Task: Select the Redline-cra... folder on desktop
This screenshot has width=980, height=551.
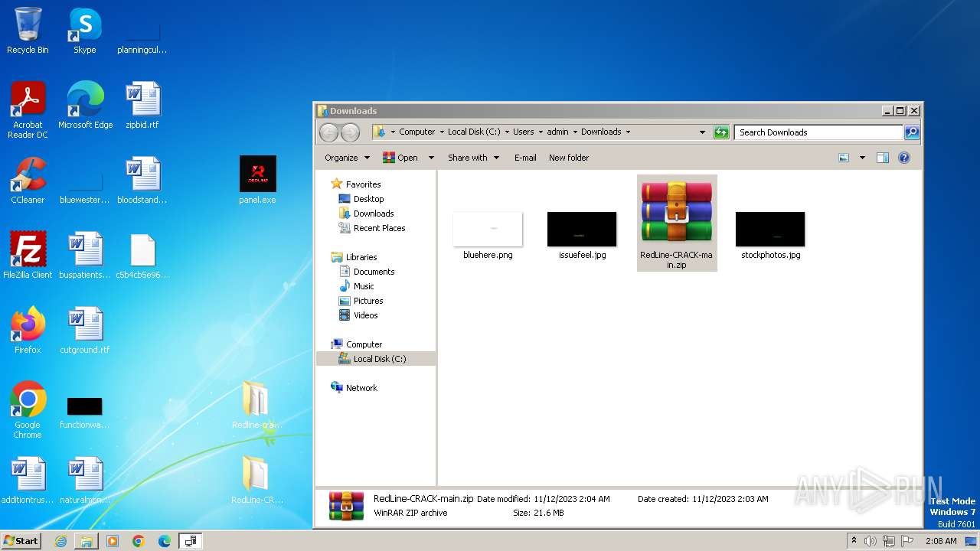Action: coord(257,406)
